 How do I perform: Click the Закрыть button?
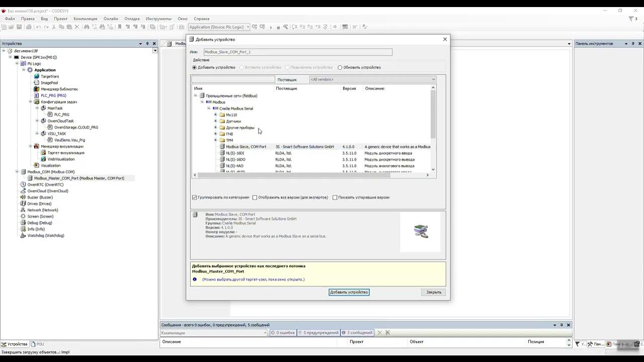[434, 292]
